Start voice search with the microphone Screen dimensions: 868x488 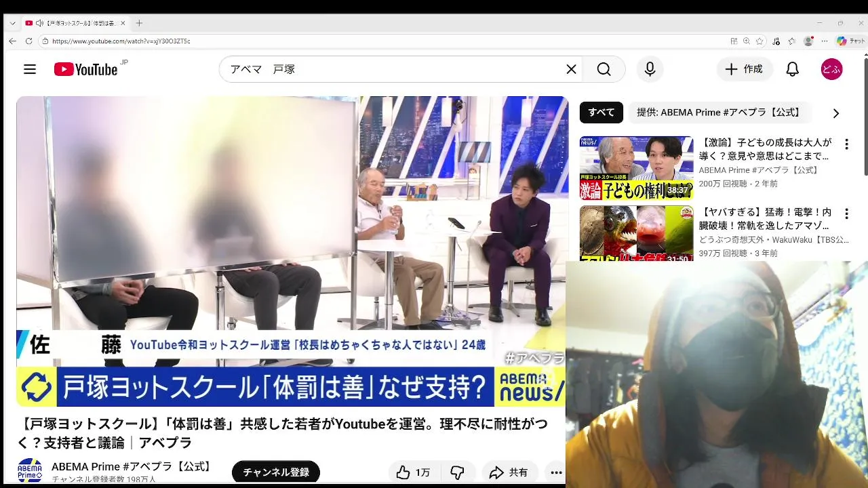click(650, 69)
